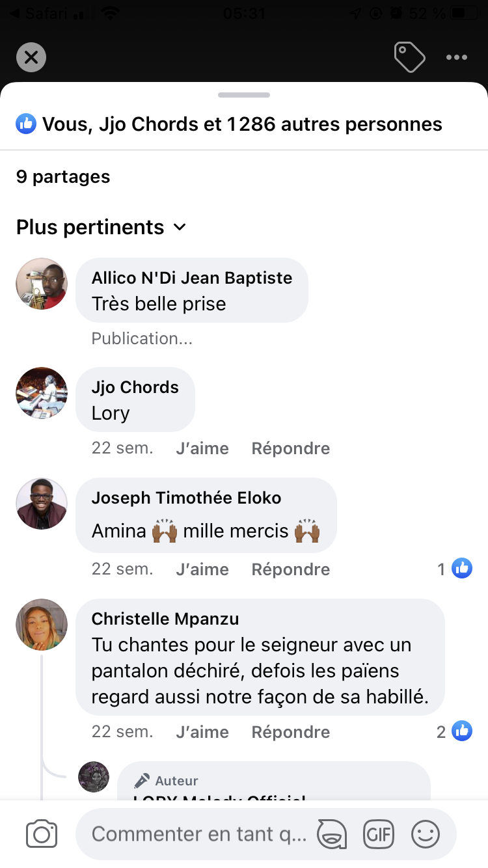Close the photo viewer with X

(31, 57)
